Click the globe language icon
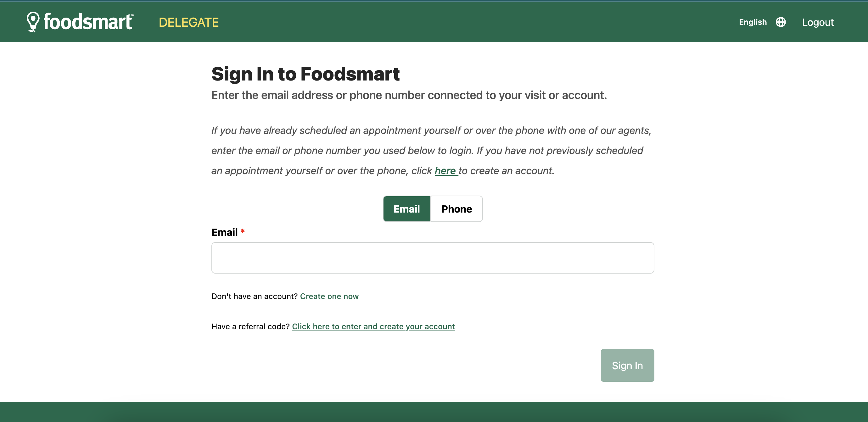Viewport: 868px width, 422px height. 781,22
